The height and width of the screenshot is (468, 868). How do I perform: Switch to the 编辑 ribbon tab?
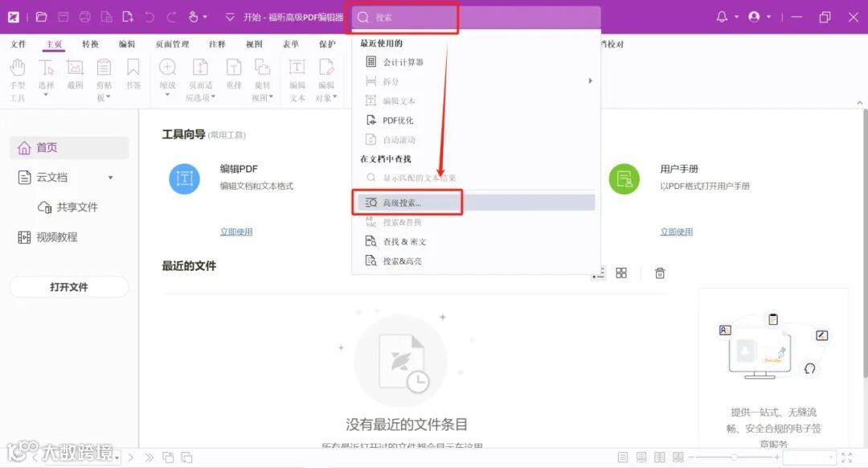[127, 44]
